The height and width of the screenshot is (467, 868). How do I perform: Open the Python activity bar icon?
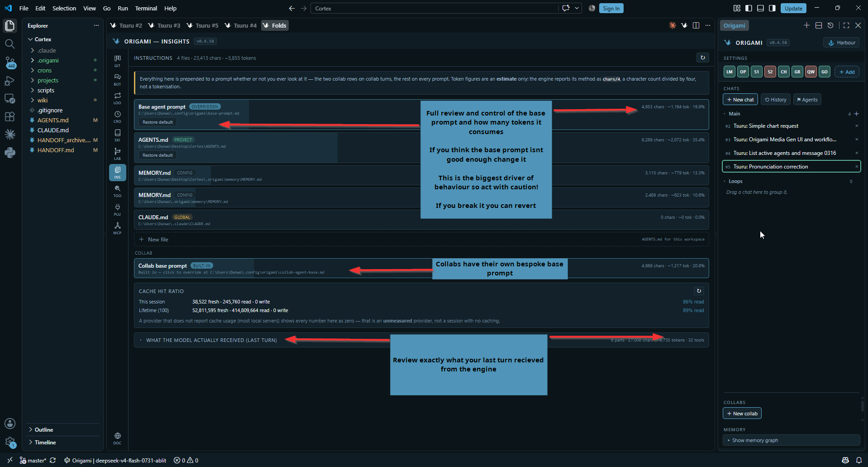[x=10, y=153]
